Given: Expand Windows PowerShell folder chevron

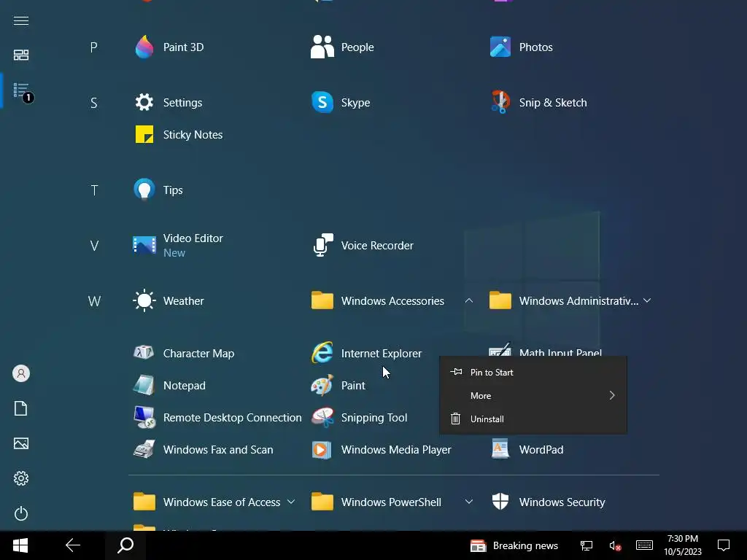Looking at the screenshot, I should click(x=469, y=502).
